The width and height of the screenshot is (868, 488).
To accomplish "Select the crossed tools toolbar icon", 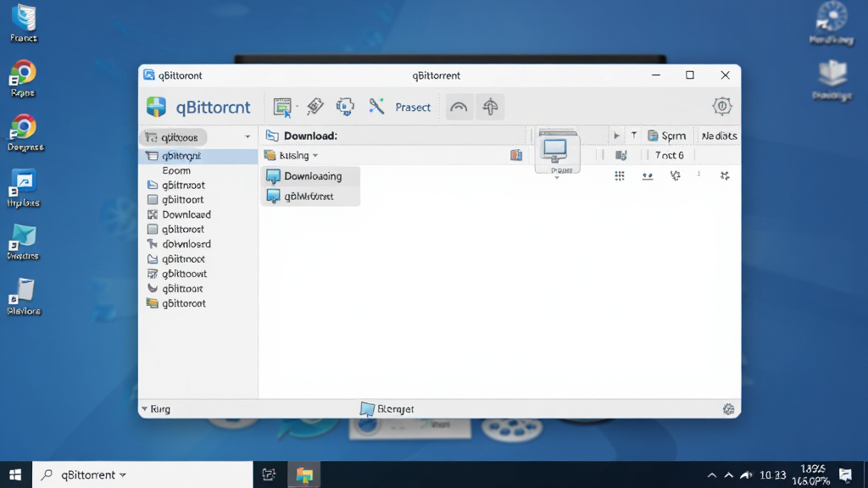I will pos(376,106).
